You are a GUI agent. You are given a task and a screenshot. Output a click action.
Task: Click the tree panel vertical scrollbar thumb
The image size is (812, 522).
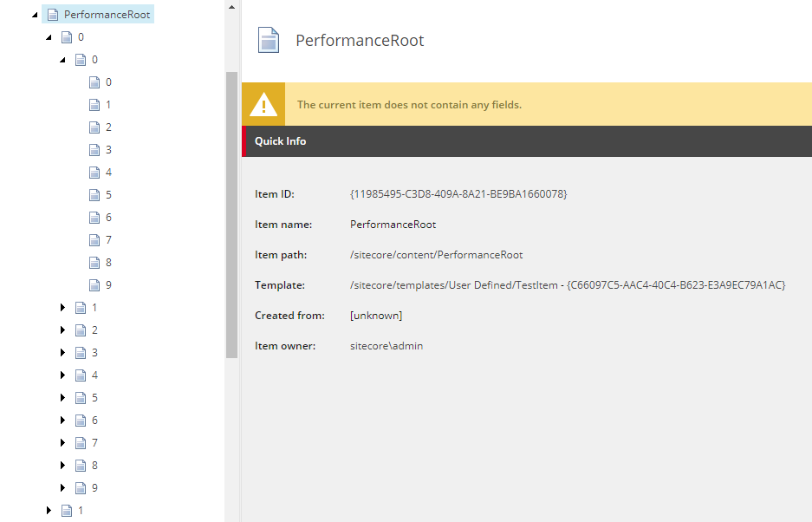click(231, 215)
